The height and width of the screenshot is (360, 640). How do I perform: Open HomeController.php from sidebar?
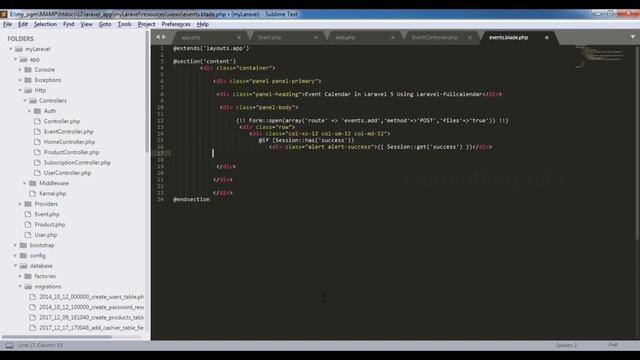pyautogui.click(x=69, y=142)
